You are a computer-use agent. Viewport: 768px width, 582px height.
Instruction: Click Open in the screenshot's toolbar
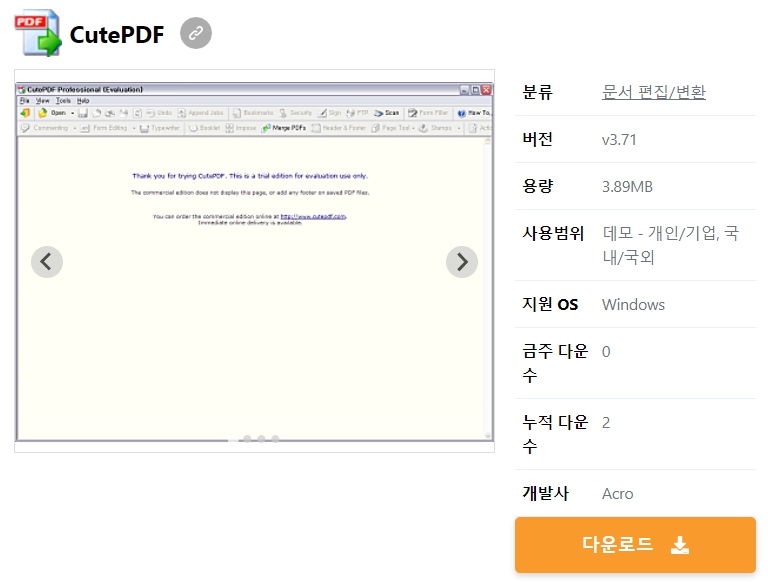(52, 113)
